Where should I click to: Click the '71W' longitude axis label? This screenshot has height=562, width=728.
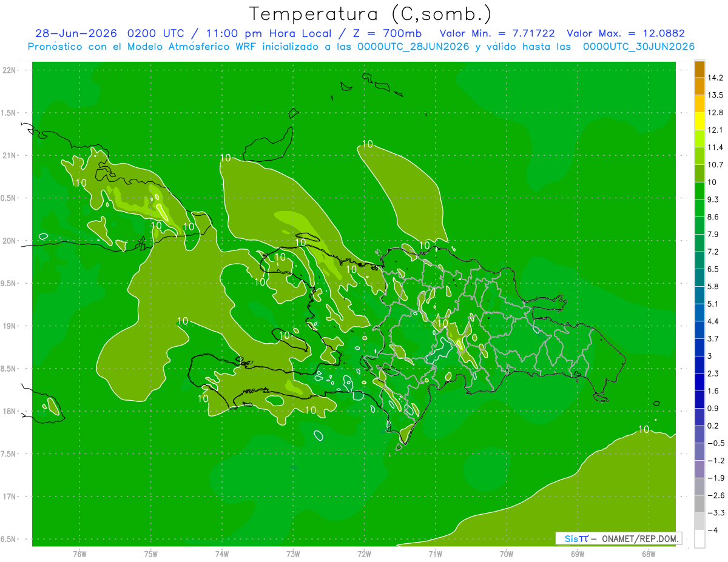coord(435,554)
